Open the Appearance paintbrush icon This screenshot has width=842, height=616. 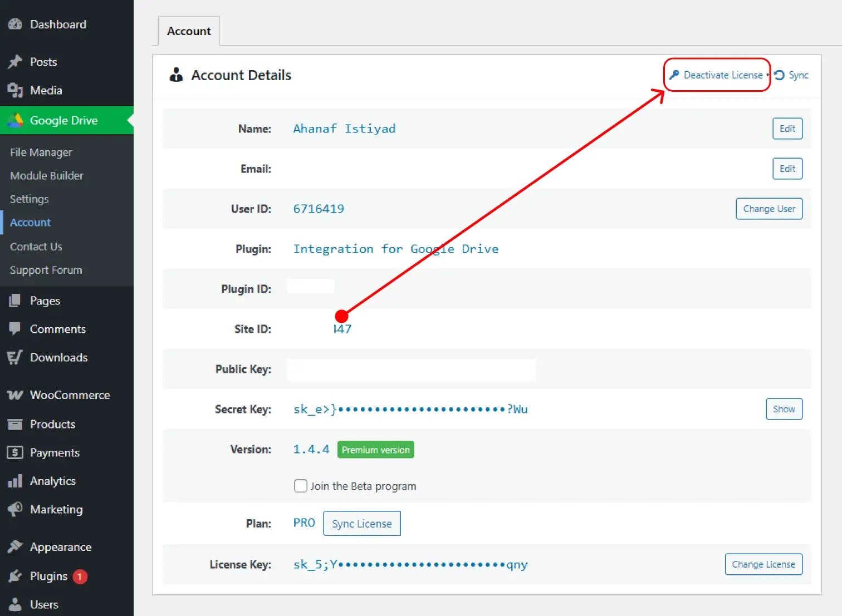(15, 546)
